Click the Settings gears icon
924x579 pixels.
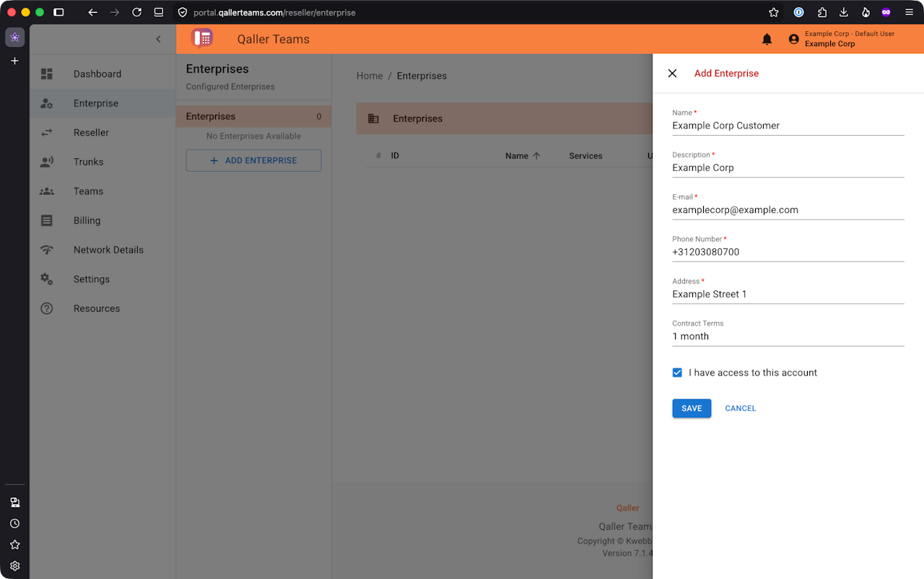click(x=47, y=279)
